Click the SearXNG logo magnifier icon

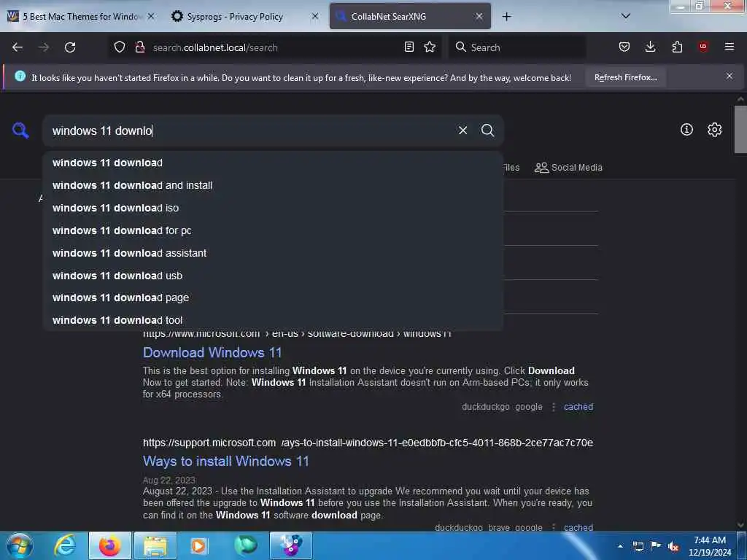coord(20,130)
